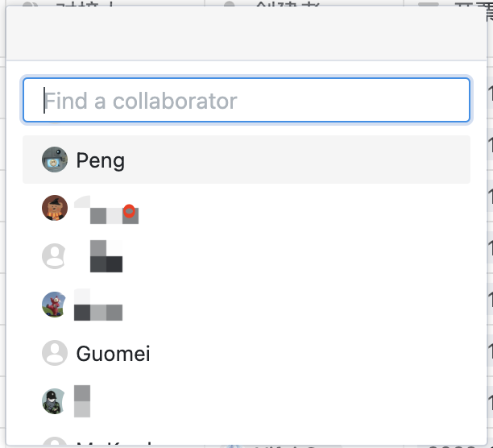Screen dimensions: 493x448
Task: Click the empty space right of Peng's name
Action: tap(296, 160)
